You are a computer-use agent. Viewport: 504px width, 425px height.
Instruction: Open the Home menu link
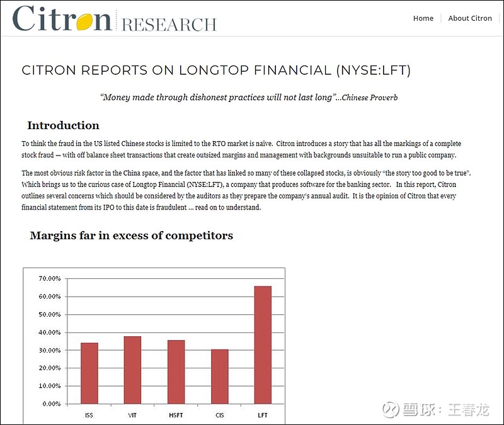(x=423, y=18)
